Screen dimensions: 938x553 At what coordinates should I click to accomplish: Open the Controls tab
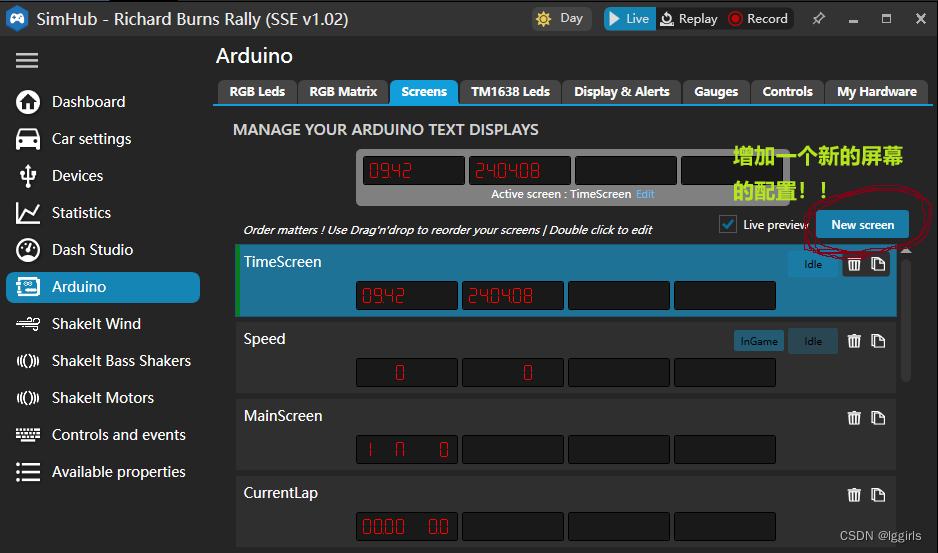pos(787,92)
